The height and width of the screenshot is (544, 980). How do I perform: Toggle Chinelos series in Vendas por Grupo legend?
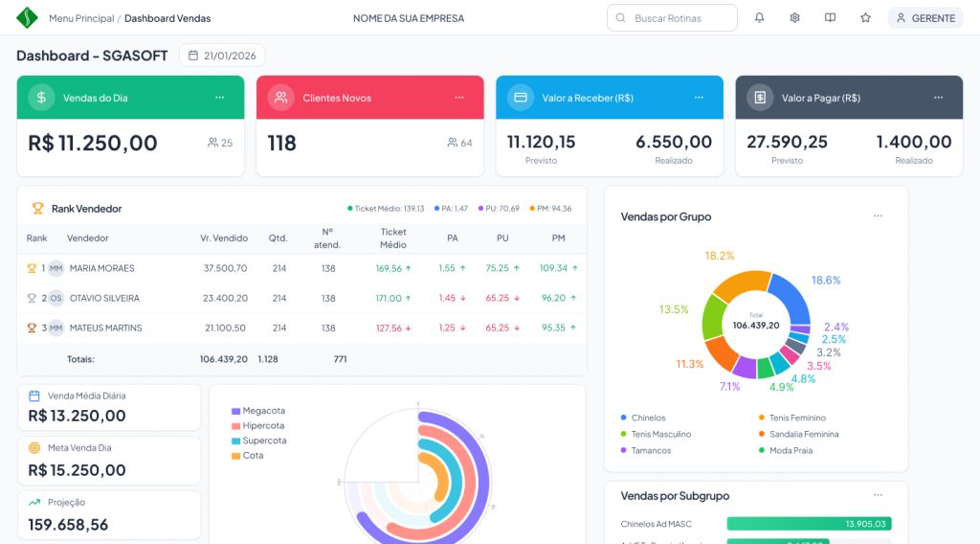[x=647, y=418]
